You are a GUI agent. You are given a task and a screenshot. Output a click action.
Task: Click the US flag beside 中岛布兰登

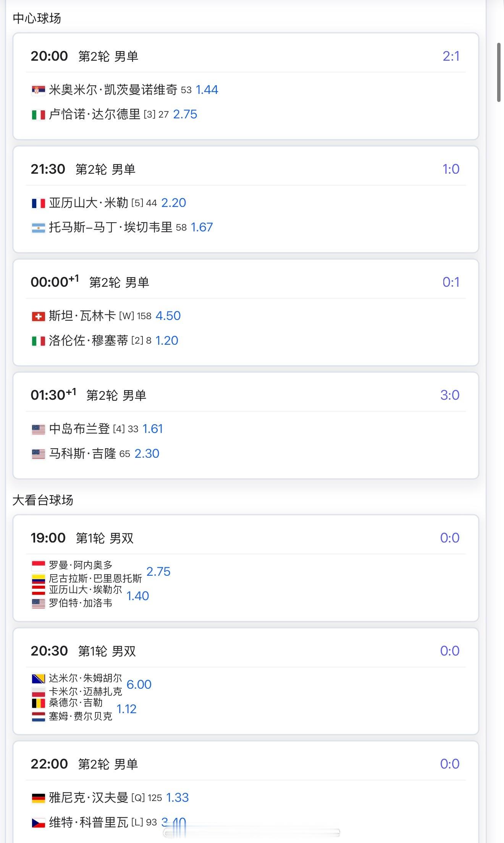38,430
